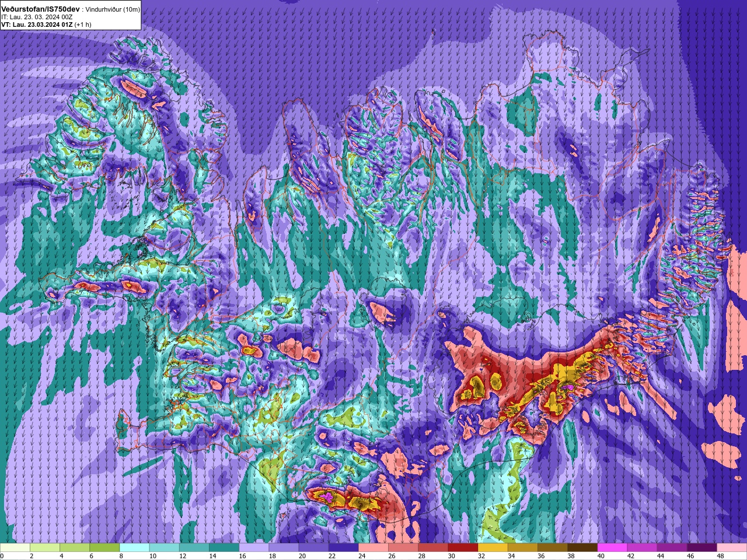Select the legend swatch between 10 and 12
Screen dimensions: 747x560
(x=165, y=548)
